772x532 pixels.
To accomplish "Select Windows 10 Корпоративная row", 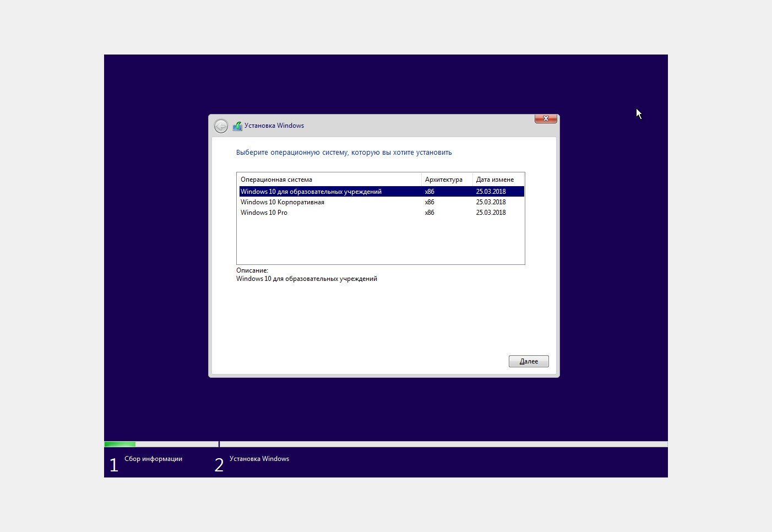I will (381, 202).
